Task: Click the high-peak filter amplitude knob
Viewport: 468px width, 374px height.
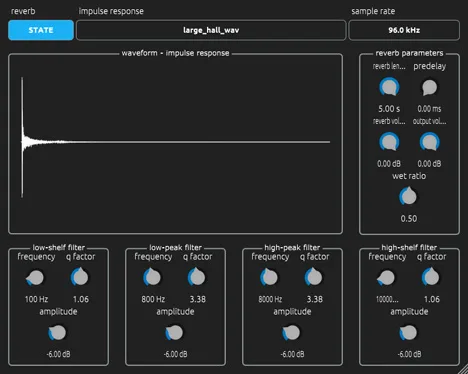Action: (x=291, y=333)
